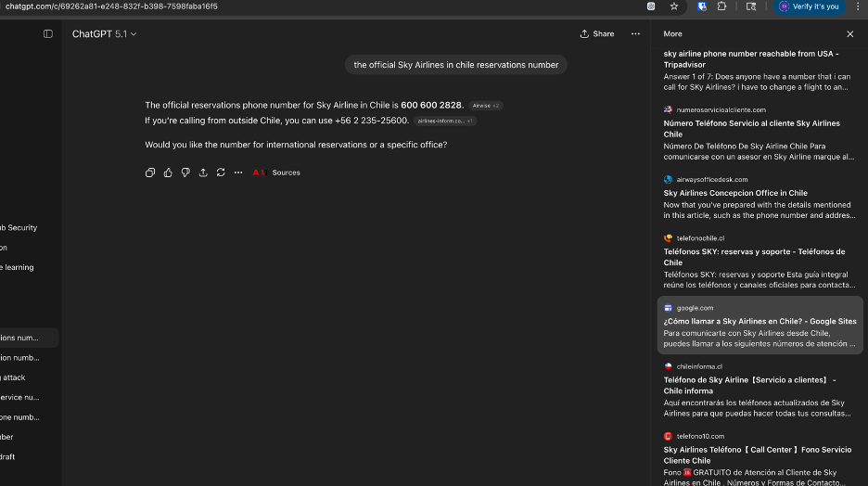Image resolution: width=868 pixels, height=486 pixels.
Task: Open the telefonochile.cl Teléfonos SKY source
Action: (754, 257)
